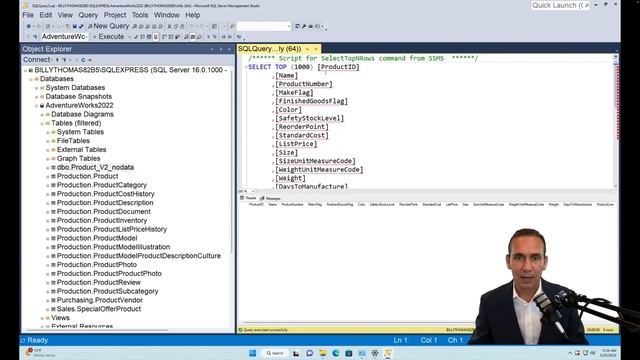Open the Project menu
The image size is (640, 360).
[x=115, y=15]
